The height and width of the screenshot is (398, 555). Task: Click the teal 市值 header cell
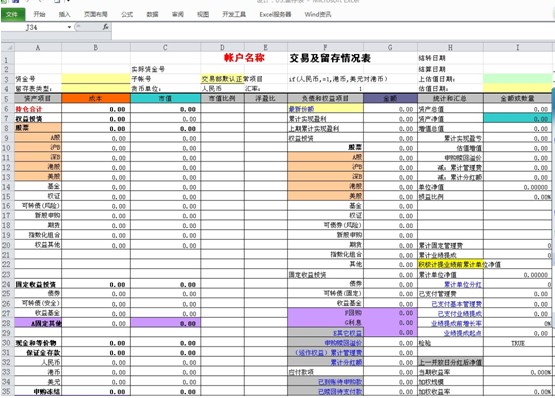[x=165, y=98]
